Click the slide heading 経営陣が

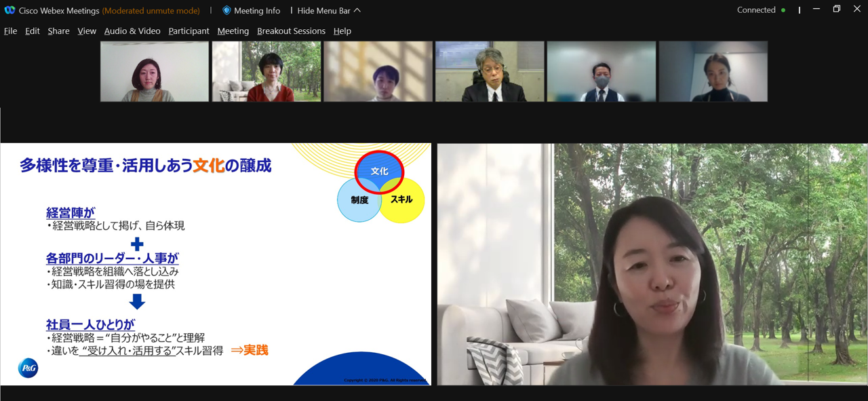70,212
